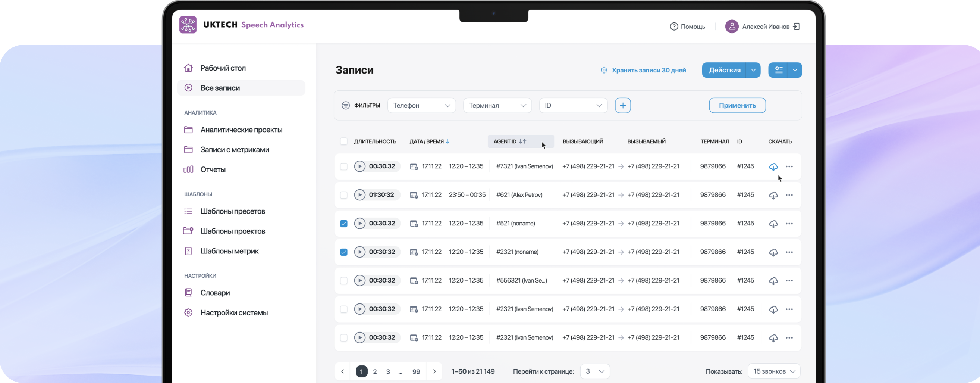Expand the Телефон filter dropdown
980x383 pixels.
[x=421, y=106]
